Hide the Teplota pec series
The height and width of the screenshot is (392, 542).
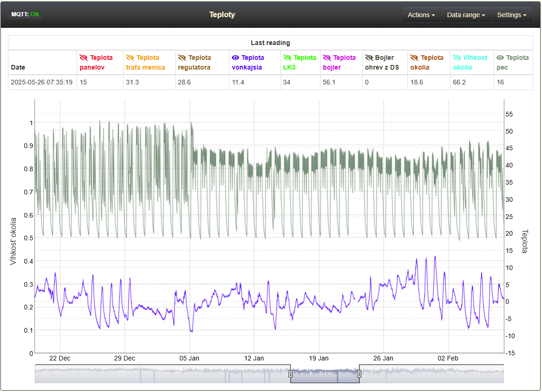pos(500,58)
